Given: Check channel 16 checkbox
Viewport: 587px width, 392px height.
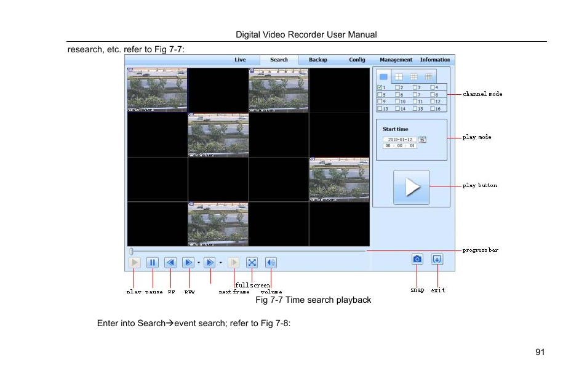Looking at the screenshot, I should tap(433, 108).
